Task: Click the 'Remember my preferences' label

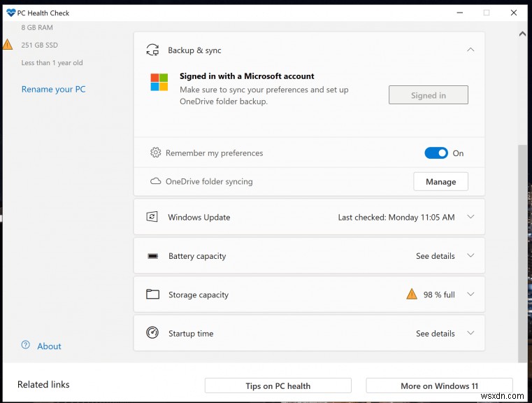Action: [x=214, y=153]
